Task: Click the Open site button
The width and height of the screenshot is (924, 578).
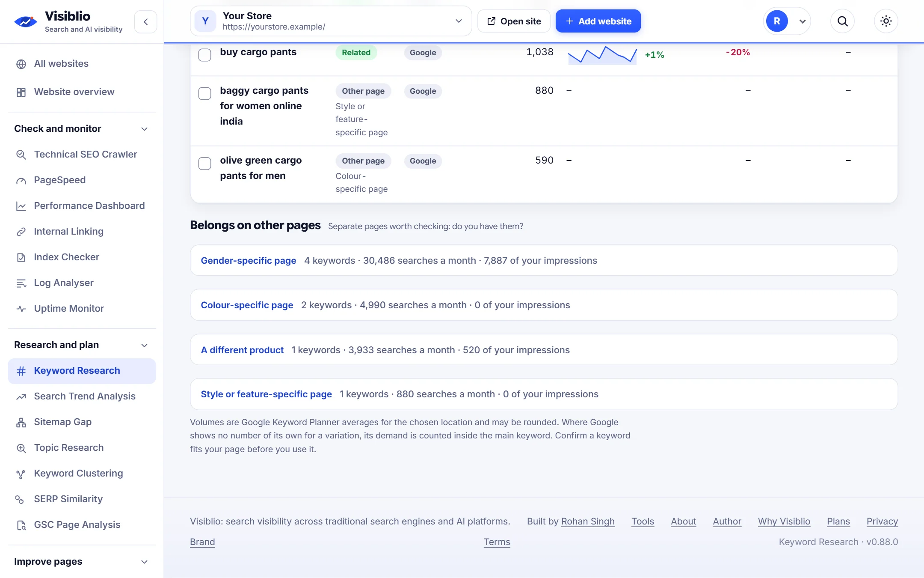Action: 514,21
